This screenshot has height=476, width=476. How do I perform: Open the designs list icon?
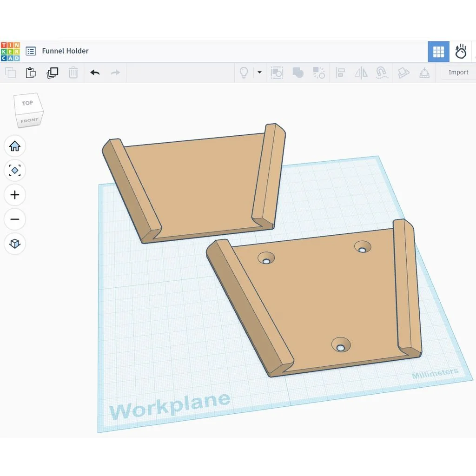click(31, 51)
